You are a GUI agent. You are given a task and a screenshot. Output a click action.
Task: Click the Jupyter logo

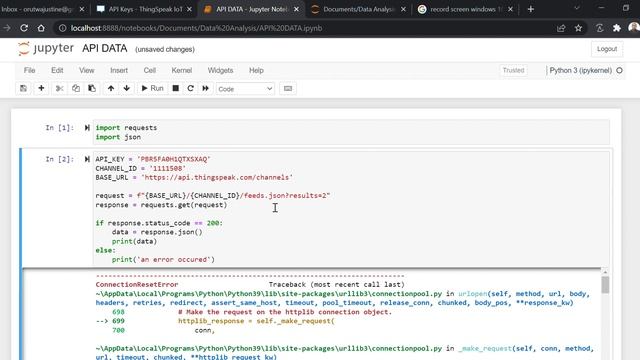coord(45,49)
